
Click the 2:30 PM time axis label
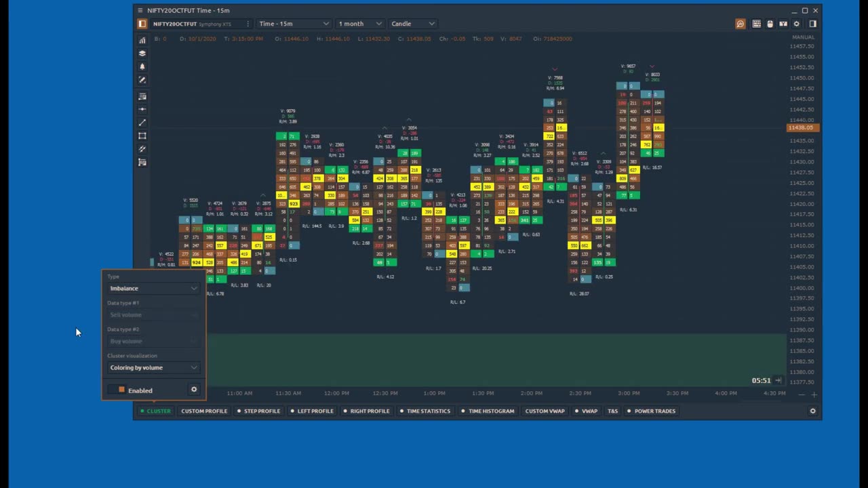coord(580,393)
